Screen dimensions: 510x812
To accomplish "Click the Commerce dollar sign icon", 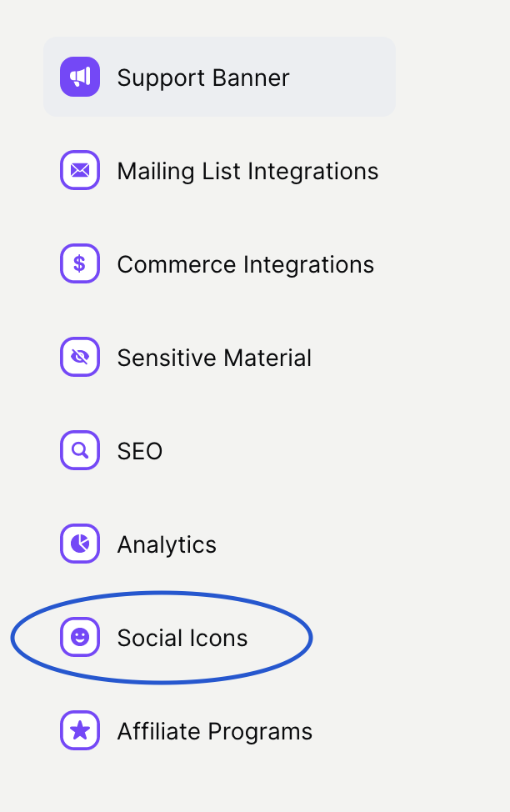I will [80, 263].
